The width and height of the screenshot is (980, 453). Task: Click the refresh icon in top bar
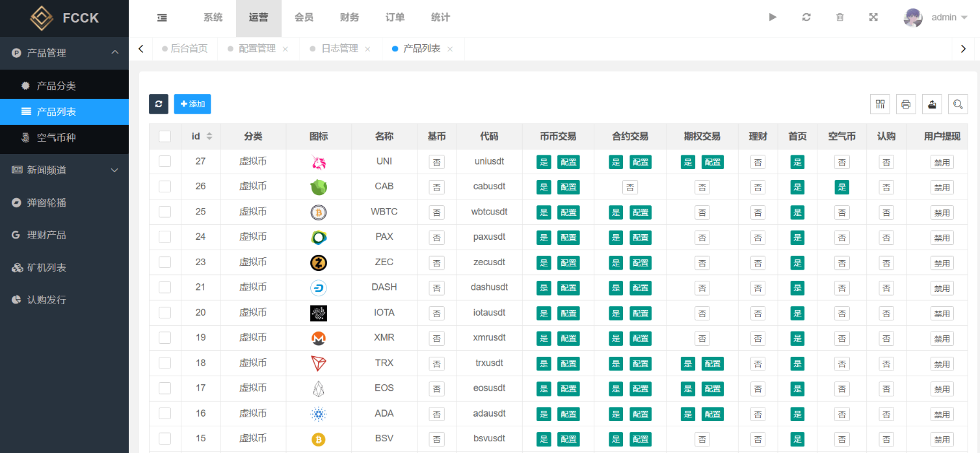click(806, 18)
